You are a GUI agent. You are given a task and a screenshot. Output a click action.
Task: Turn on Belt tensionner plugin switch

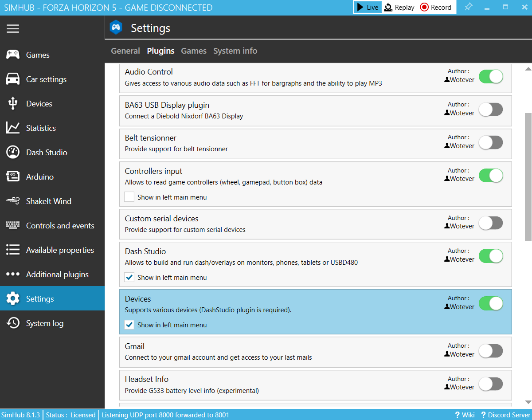pos(491,142)
